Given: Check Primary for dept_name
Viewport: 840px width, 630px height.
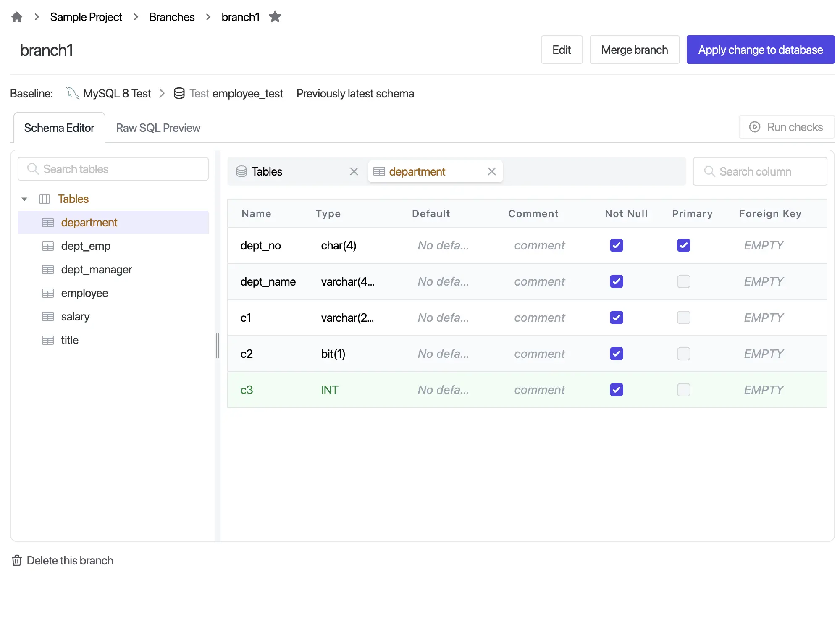Looking at the screenshot, I should pyautogui.click(x=684, y=281).
